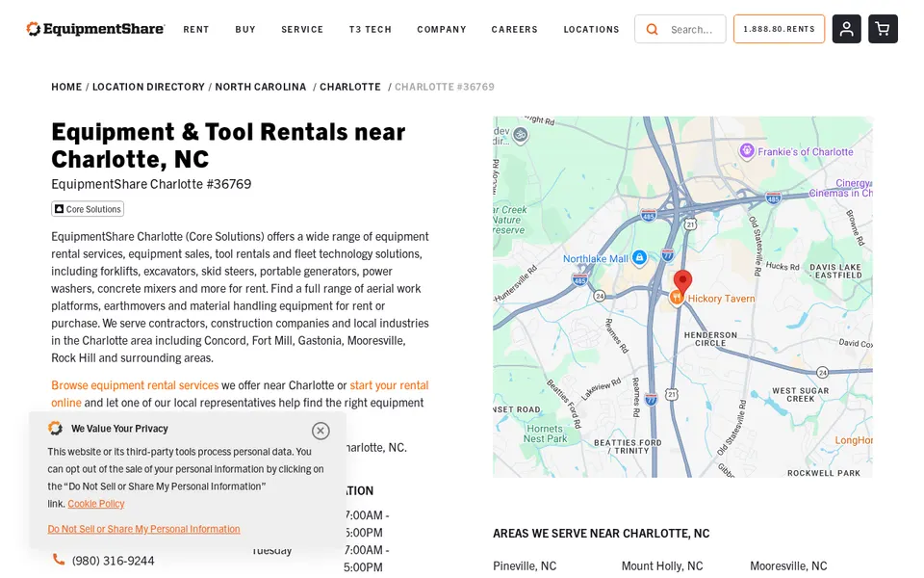This screenshot has width=924, height=578.
Task: Click the CHARLOTTE #36769 breadcrumb text
Action: [x=445, y=87]
